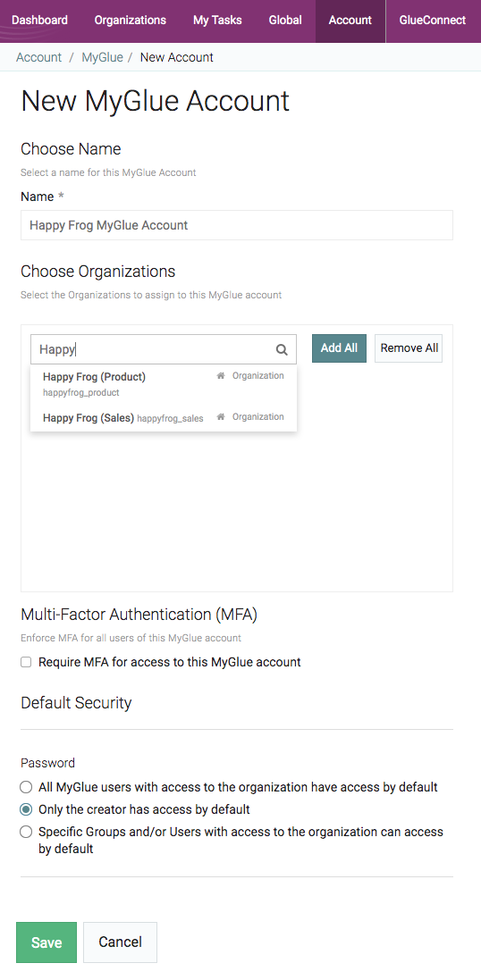Save the new MyGlue account

[x=46, y=942]
